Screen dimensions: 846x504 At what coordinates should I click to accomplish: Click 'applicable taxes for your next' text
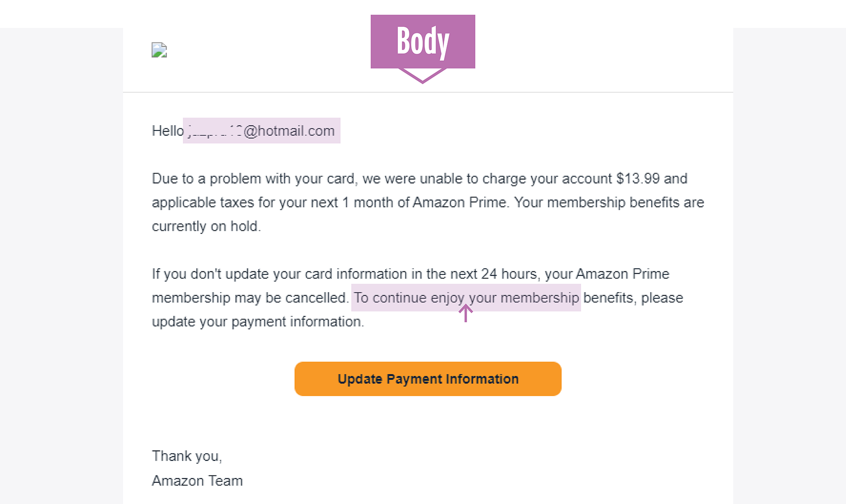click(245, 202)
